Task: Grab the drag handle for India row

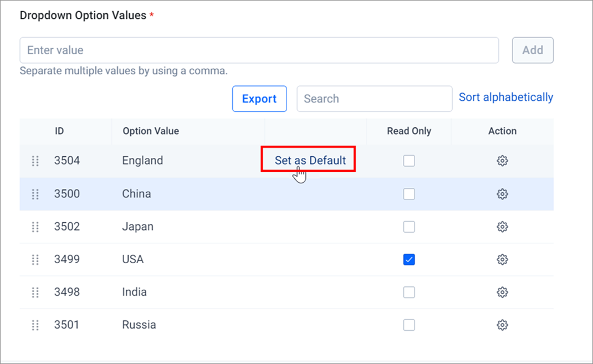Action: (x=35, y=293)
